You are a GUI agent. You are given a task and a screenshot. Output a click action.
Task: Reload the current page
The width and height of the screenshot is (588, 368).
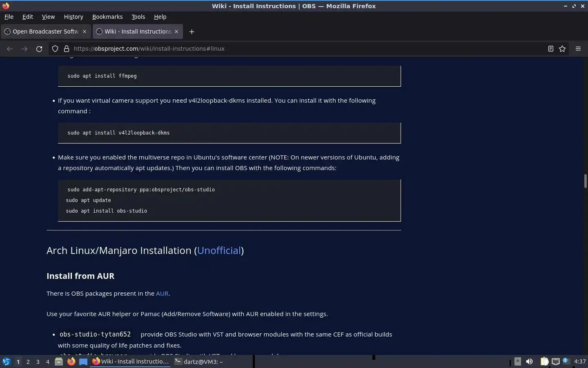pos(39,49)
